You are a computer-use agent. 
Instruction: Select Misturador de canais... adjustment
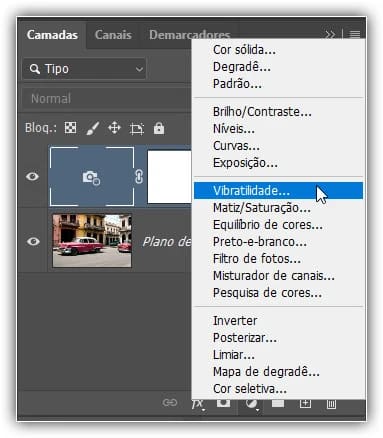pyautogui.click(x=274, y=276)
